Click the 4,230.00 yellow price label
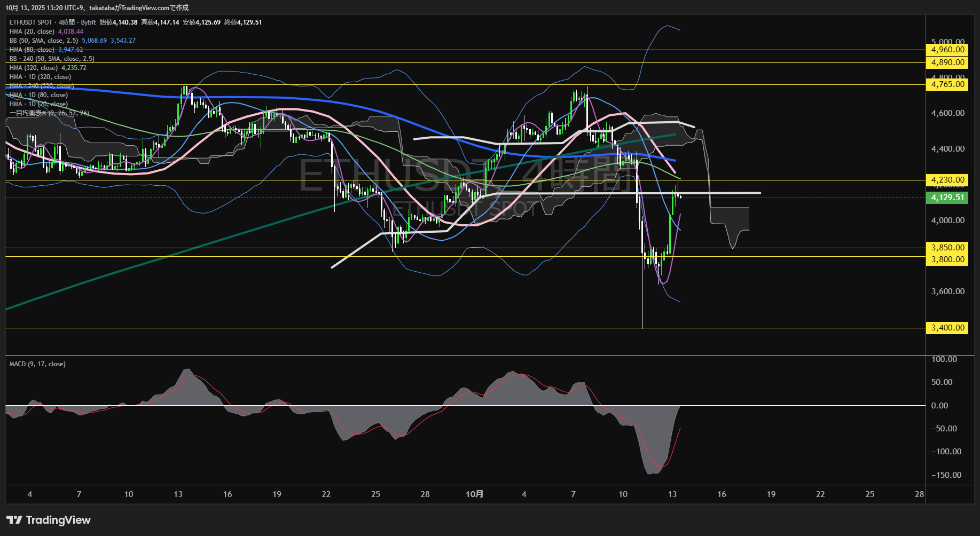Viewport: 980px width, 536px height. (947, 180)
